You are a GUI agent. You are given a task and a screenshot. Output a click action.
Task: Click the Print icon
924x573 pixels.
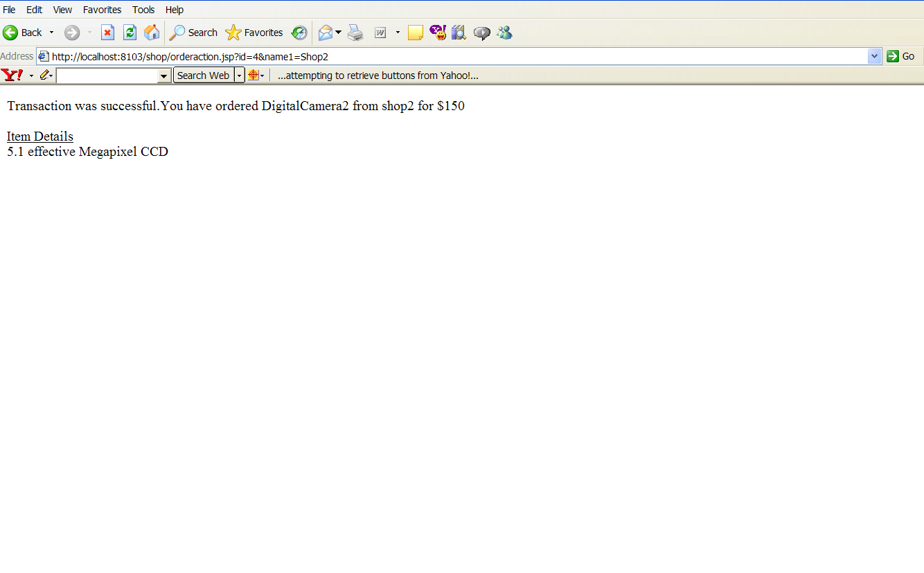(x=355, y=33)
